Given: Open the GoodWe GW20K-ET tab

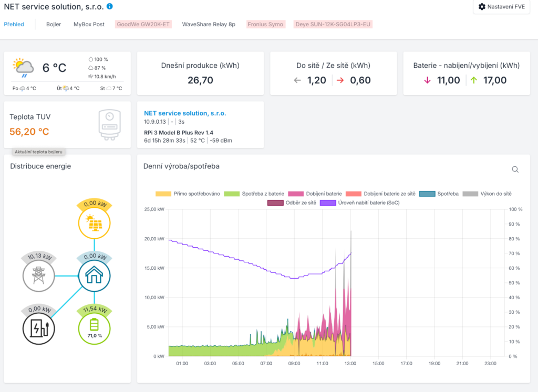Looking at the screenshot, I should coord(142,24).
